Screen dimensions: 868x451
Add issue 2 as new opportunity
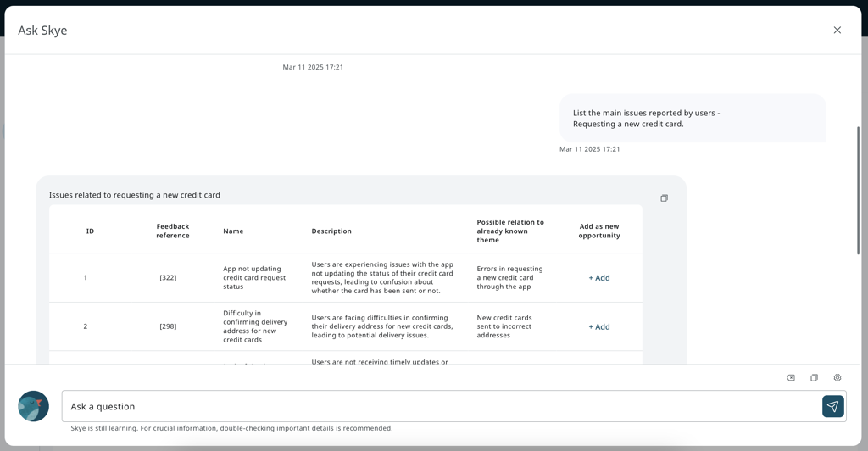click(x=599, y=326)
